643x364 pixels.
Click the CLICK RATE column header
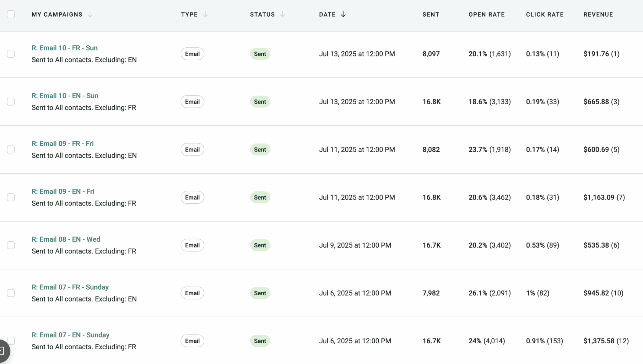point(544,14)
